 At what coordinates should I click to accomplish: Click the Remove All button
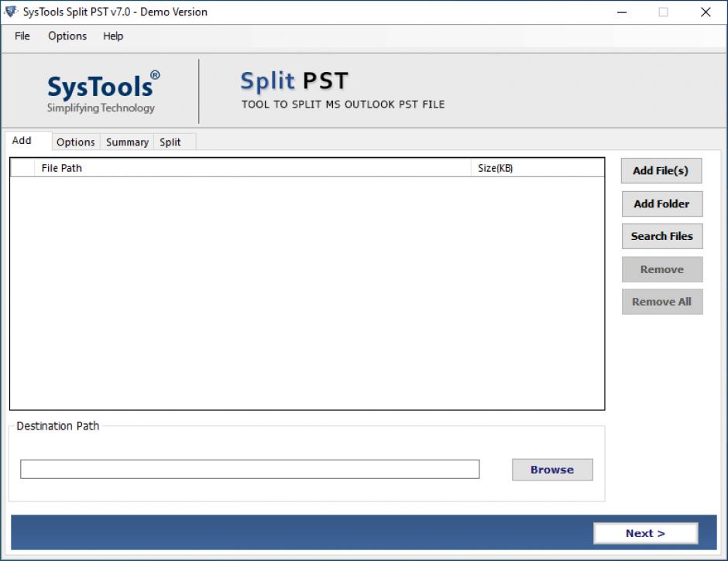(662, 302)
